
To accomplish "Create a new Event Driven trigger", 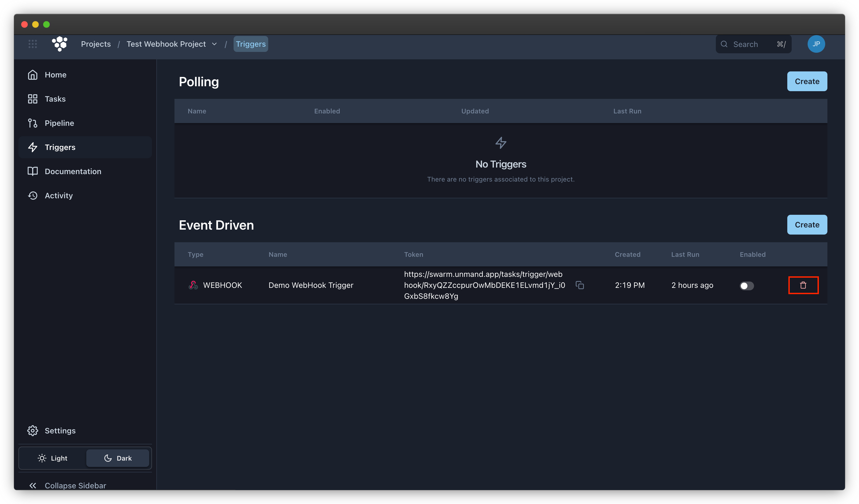I will pos(807,225).
